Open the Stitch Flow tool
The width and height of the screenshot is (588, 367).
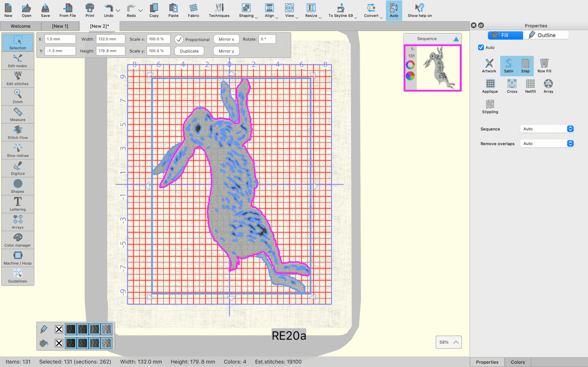(17, 132)
